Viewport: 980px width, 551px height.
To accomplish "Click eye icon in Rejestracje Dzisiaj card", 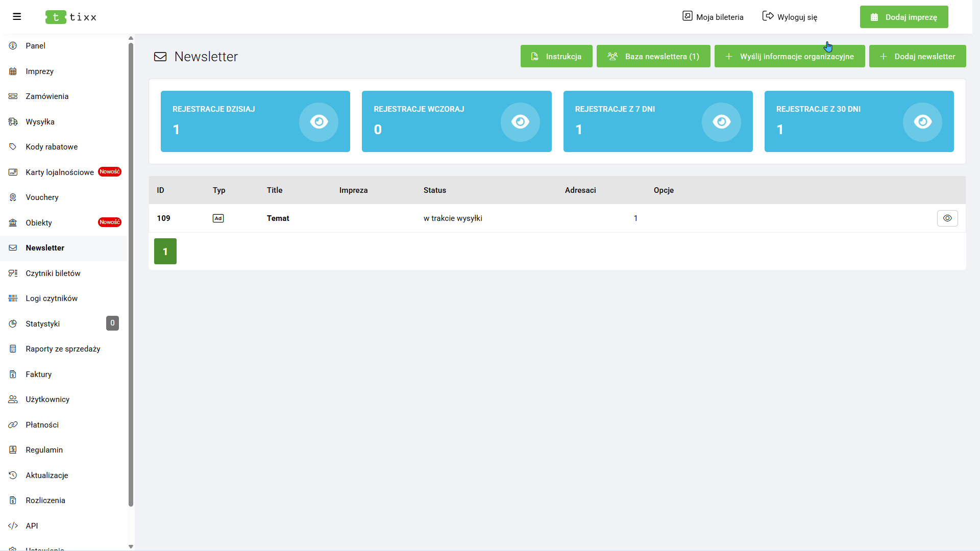I will [318, 122].
